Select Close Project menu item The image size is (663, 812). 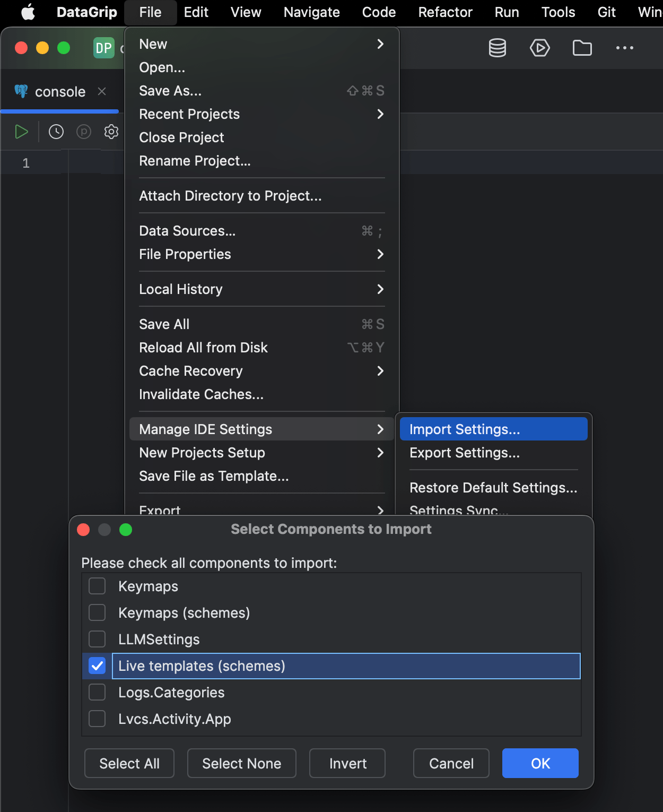point(261,137)
